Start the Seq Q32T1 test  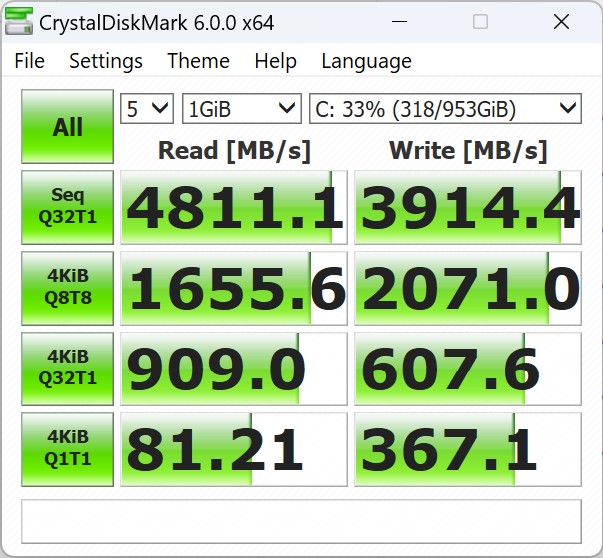coord(68,207)
